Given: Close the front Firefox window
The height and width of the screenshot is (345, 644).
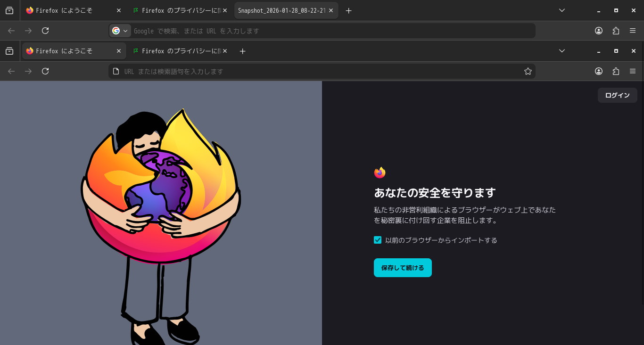Looking at the screenshot, I should tap(633, 51).
